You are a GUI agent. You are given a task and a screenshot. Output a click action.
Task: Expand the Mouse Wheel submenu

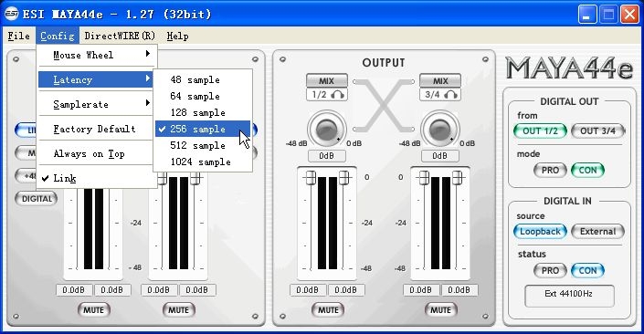point(98,55)
